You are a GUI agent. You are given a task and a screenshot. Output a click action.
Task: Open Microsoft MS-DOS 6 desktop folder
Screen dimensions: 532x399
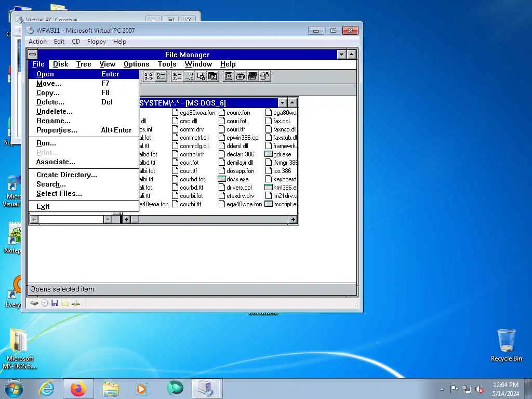[x=20, y=349]
